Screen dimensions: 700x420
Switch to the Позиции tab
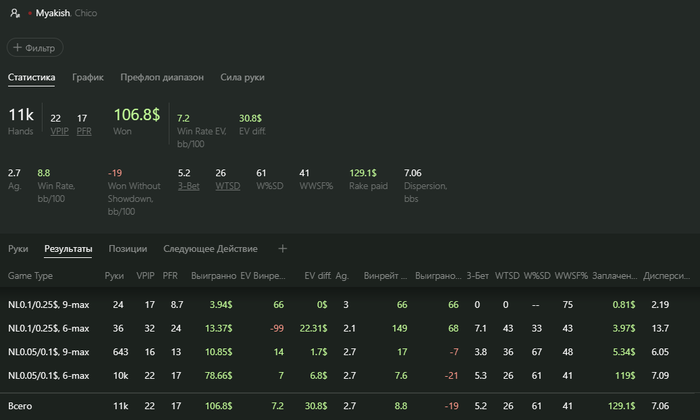click(x=128, y=249)
